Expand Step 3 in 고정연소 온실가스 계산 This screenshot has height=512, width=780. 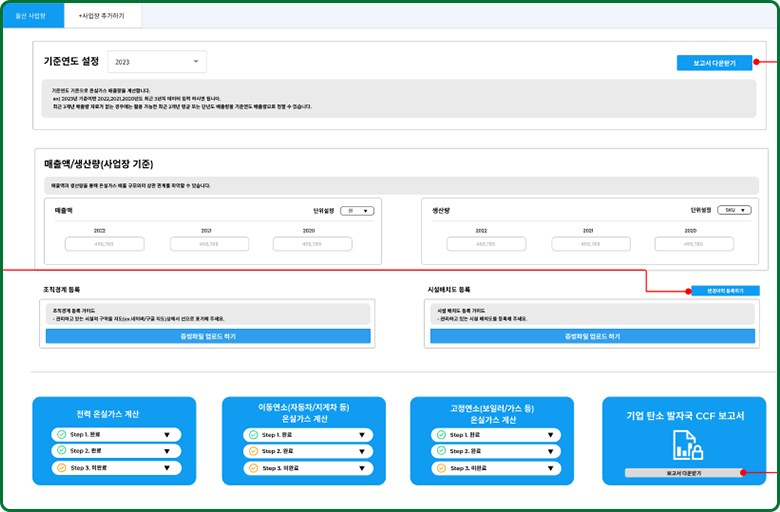pyautogui.click(x=549, y=468)
